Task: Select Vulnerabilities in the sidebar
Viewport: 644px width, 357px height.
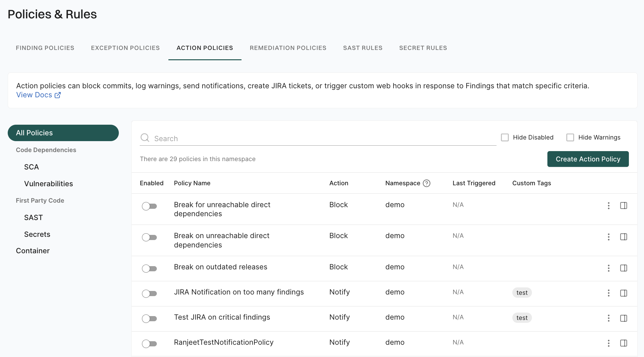Action: (x=49, y=184)
